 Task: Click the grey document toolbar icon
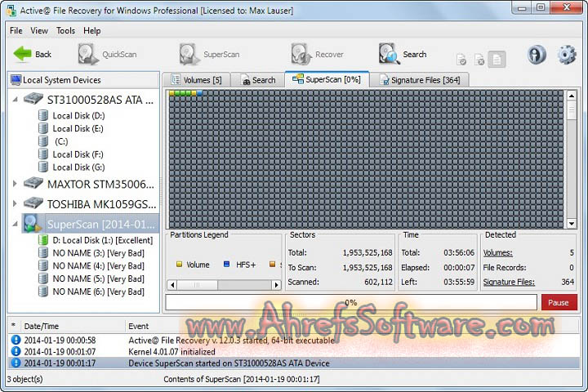click(497, 60)
